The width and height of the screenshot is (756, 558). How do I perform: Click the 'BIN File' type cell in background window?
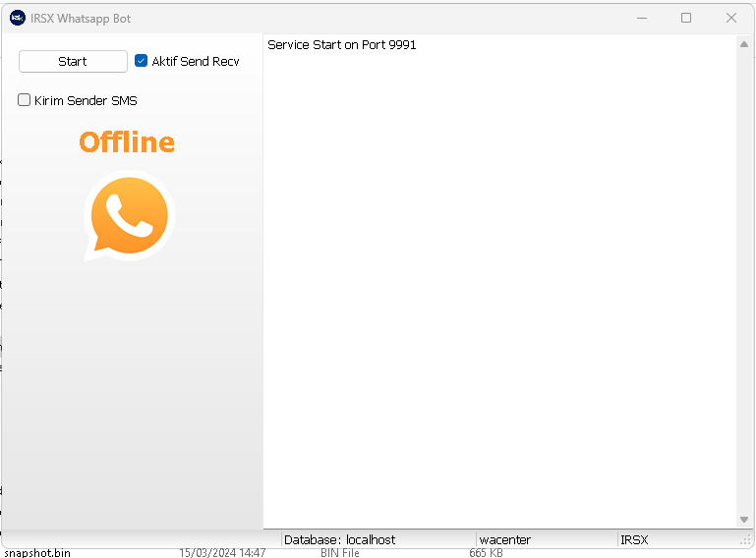[340, 553]
